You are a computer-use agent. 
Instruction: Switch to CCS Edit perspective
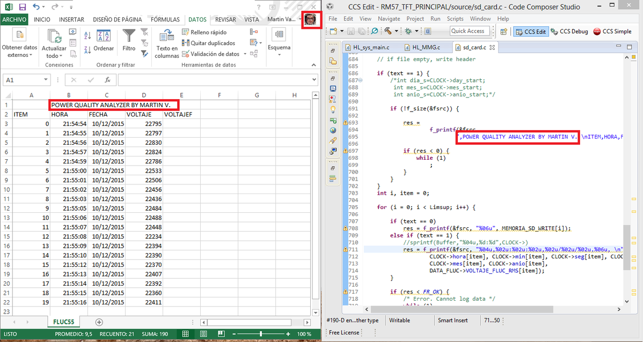pyautogui.click(x=531, y=31)
